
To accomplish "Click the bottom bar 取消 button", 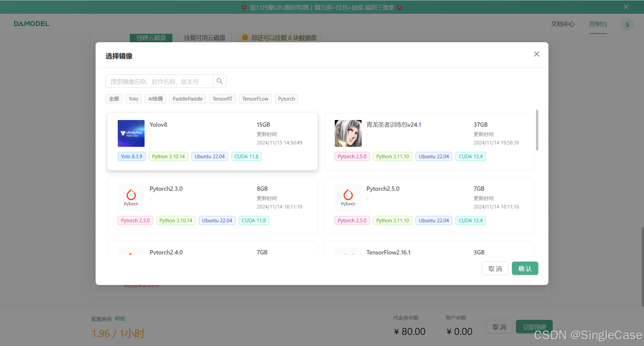I will click(499, 327).
